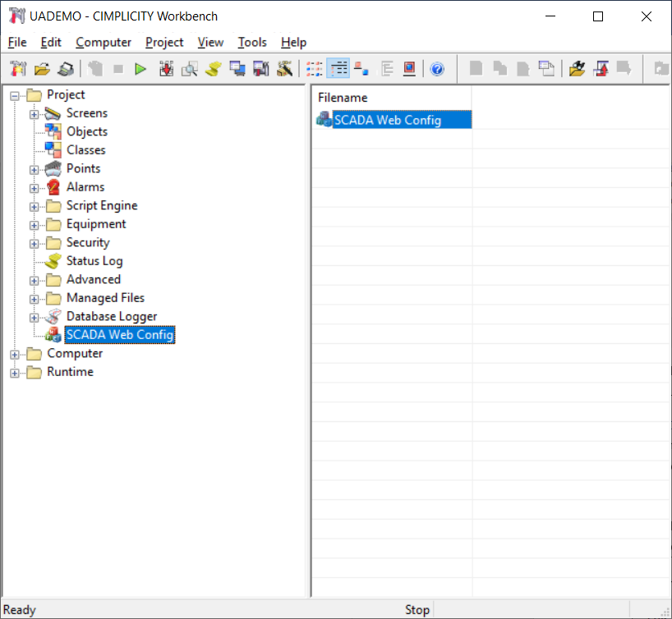Maximize the CIMPLICITY Workbench window

pos(598,16)
